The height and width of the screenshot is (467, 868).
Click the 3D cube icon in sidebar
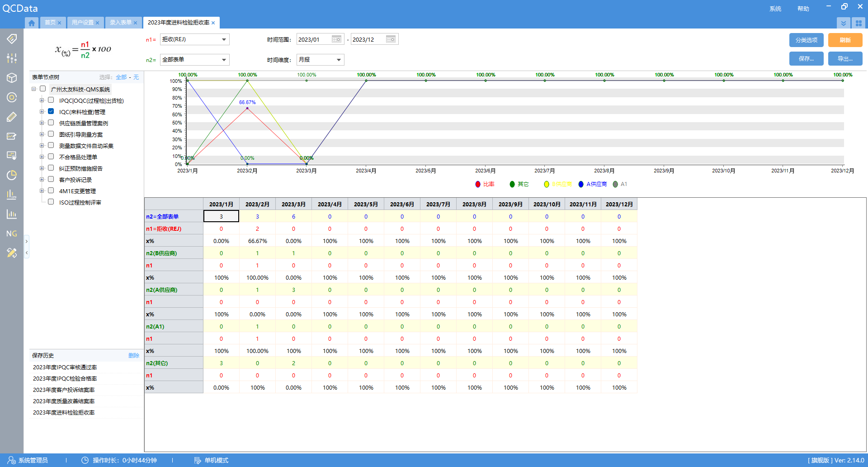[12, 78]
